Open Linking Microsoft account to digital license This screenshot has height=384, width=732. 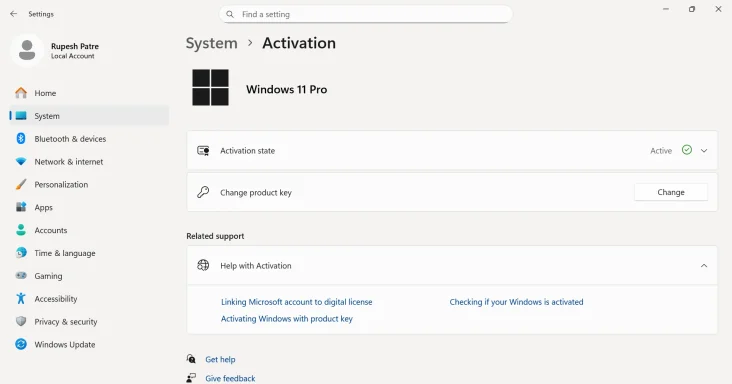click(296, 302)
